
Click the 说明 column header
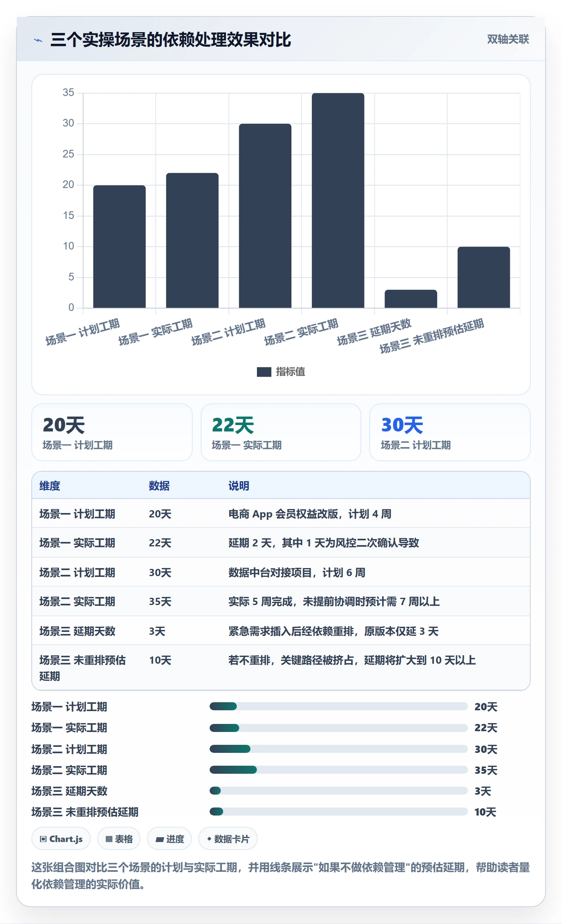click(x=239, y=486)
